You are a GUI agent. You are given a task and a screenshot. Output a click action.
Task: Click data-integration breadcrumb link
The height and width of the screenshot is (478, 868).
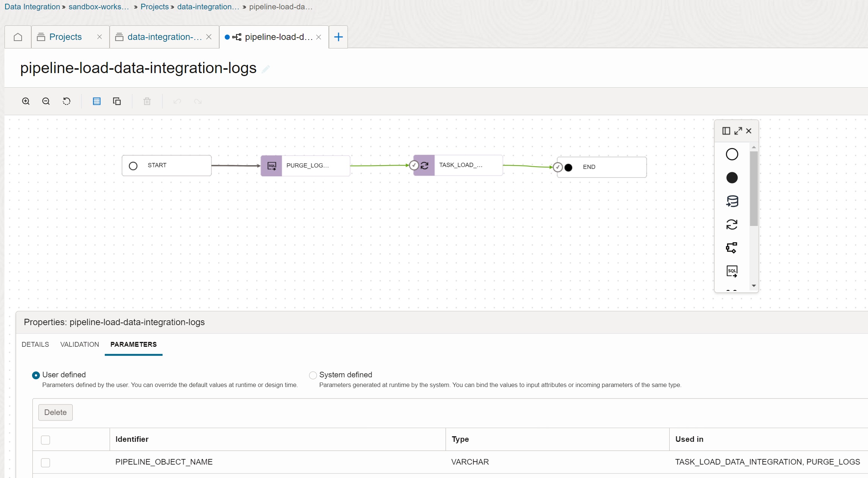tap(208, 7)
